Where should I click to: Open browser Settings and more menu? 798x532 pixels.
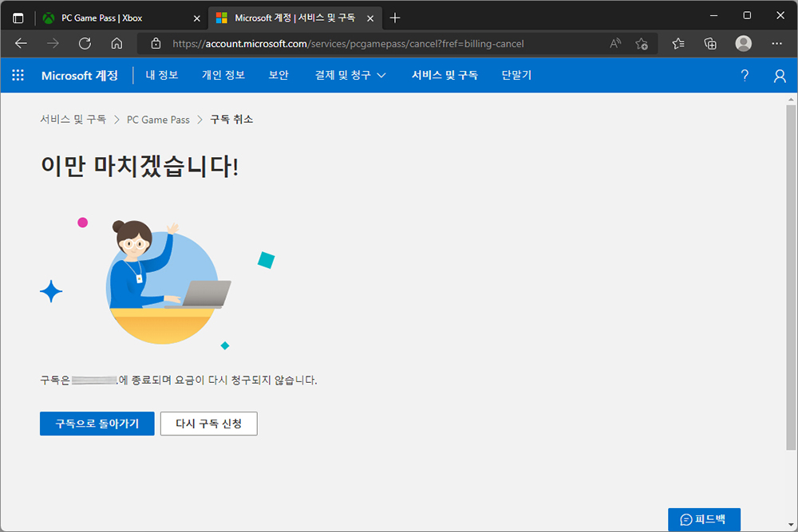776,44
